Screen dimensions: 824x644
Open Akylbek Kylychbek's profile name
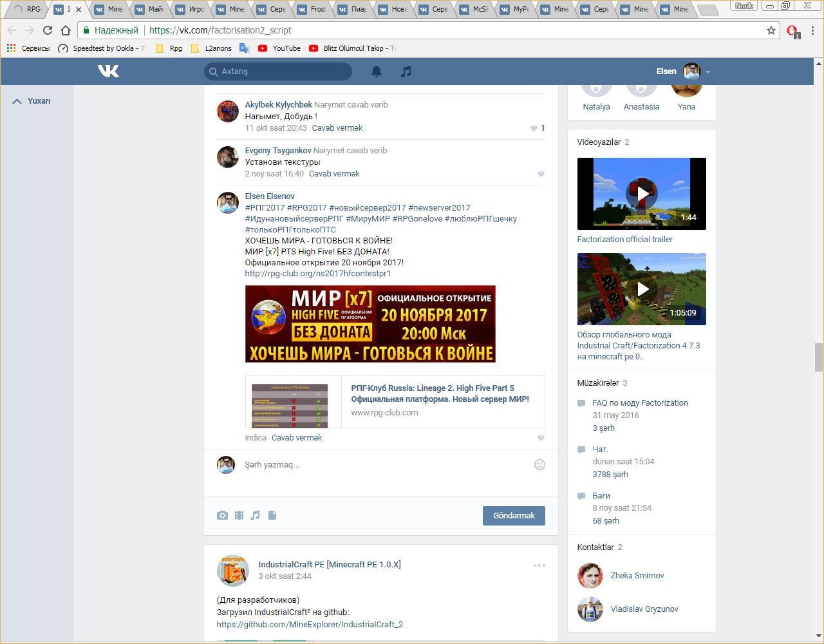[279, 105]
